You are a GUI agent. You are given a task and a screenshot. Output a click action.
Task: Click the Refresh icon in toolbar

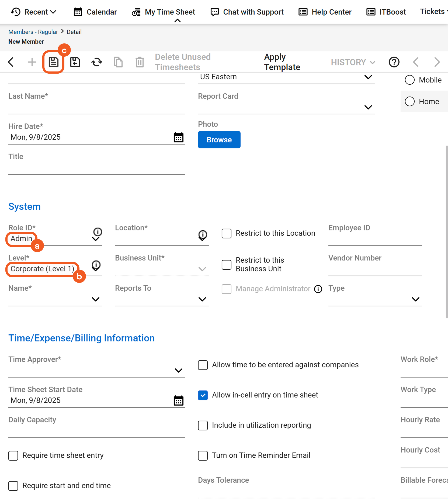point(96,62)
